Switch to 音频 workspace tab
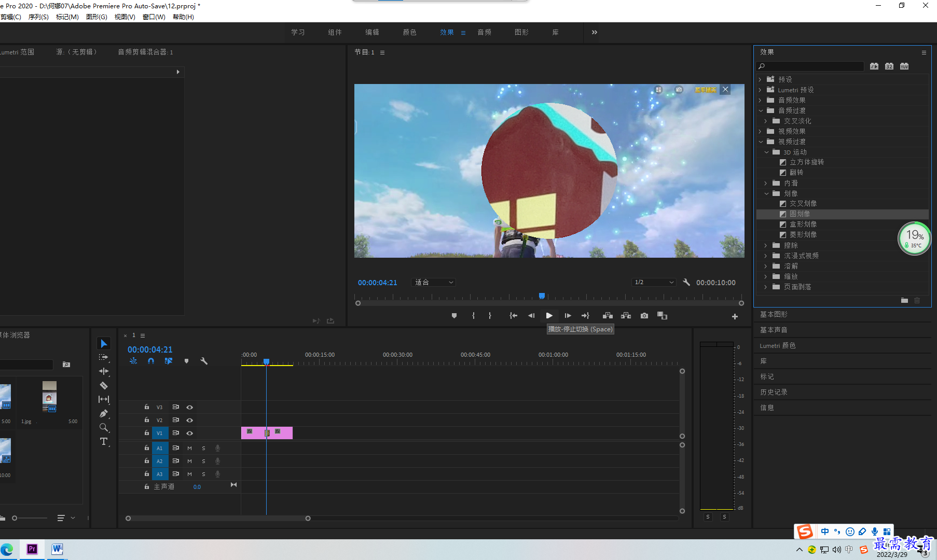This screenshot has height=560, width=937. click(x=484, y=32)
